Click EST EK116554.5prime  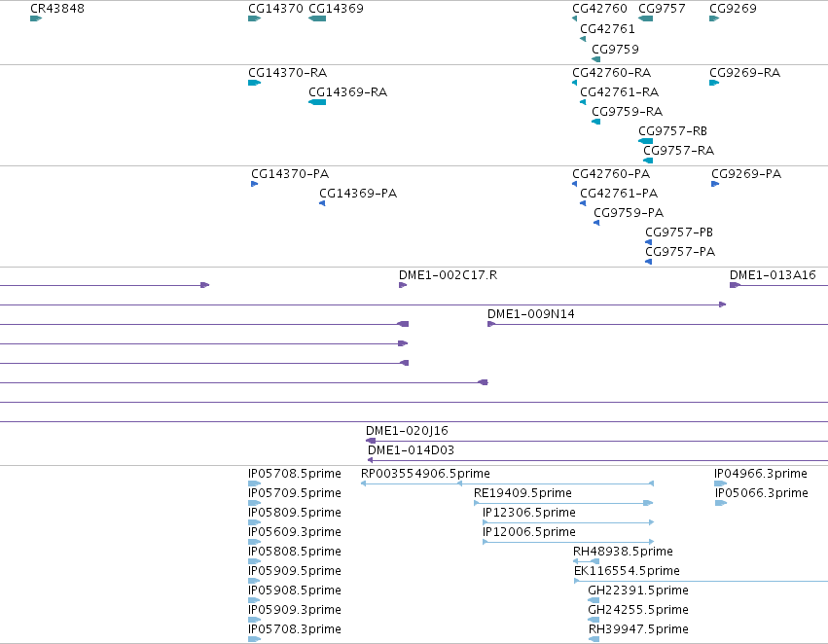click(627, 571)
